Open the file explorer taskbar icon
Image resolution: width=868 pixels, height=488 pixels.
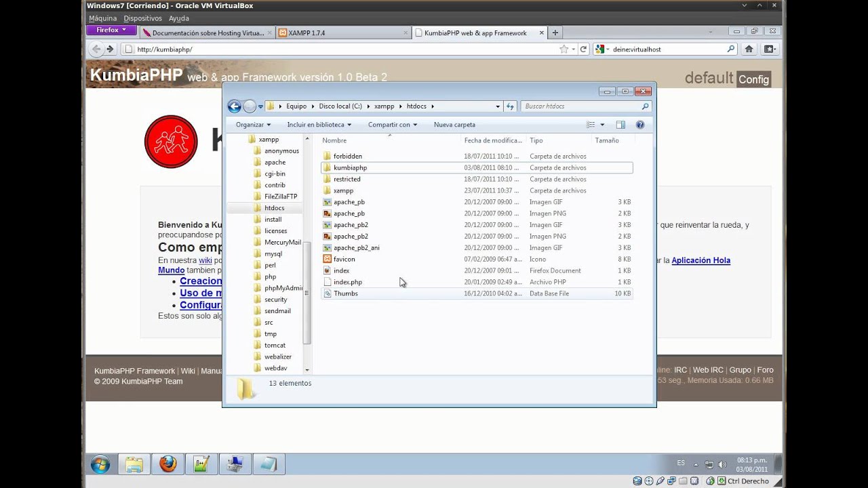[x=134, y=464]
